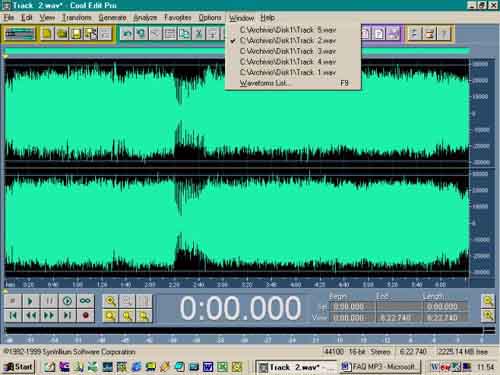The height and width of the screenshot is (375, 500).
Task: Switch to Track 4.wav in Window menu
Action: [x=293, y=62]
